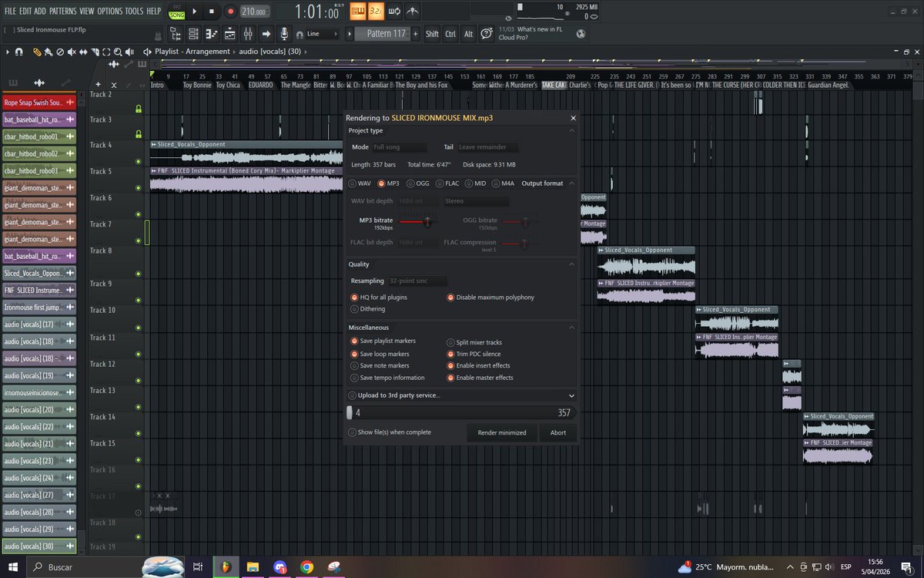Select the Zoom magnifier tool in playlist toolbar
Viewport: 924px width, 578px height.
[x=118, y=52]
